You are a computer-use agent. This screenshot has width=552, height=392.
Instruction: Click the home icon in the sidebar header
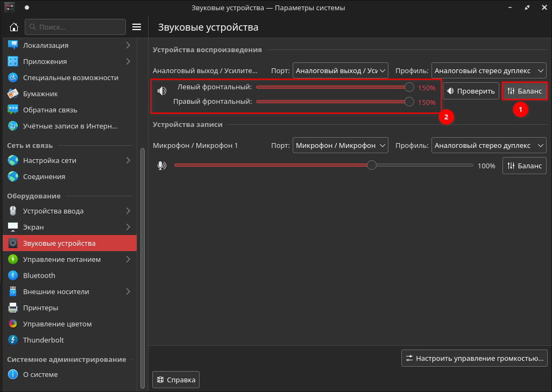pyautogui.click(x=14, y=27)
